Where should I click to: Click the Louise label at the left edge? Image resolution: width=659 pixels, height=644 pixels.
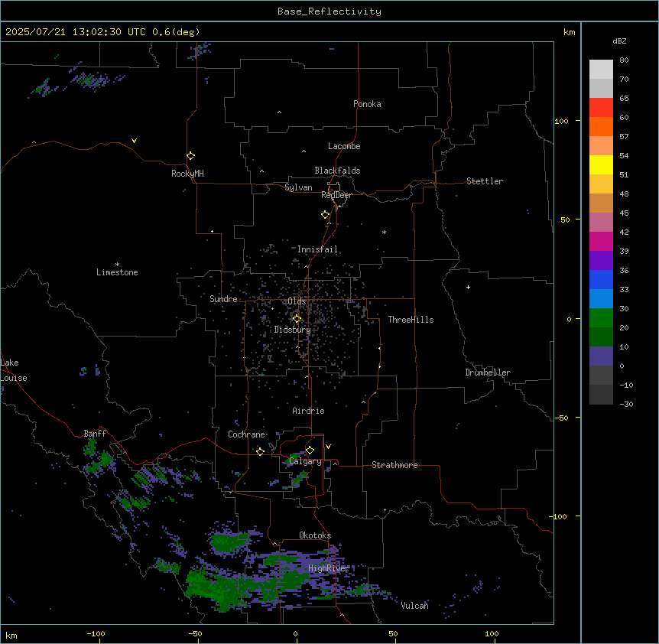coord(14,378)
